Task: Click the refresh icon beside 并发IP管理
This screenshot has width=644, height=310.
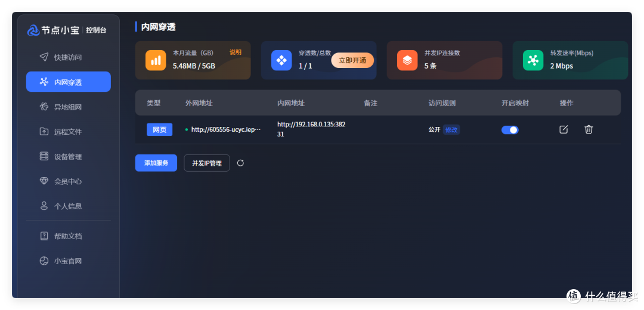Action: click(241, 163)
